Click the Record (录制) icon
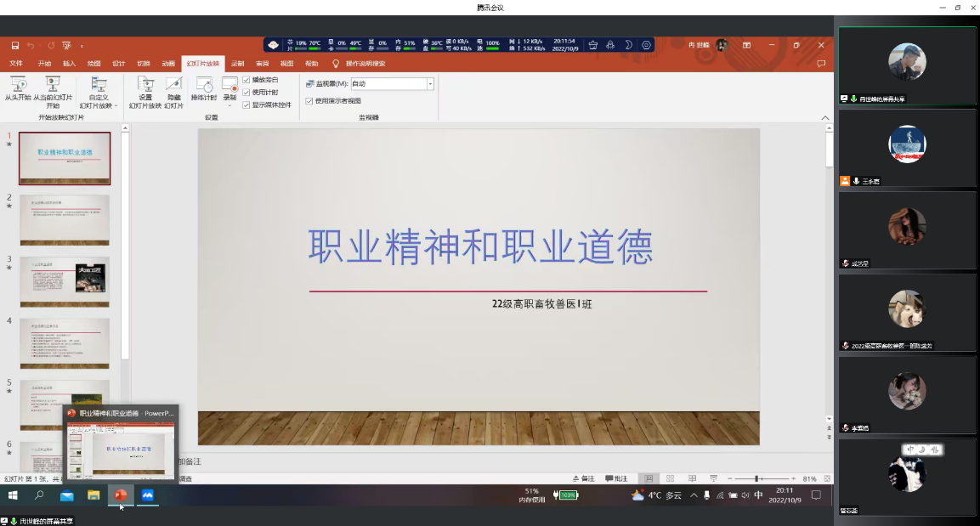Image resolution: width=980 pixels, height=526 pixels. pyautogui.click(x=230, y=84)
